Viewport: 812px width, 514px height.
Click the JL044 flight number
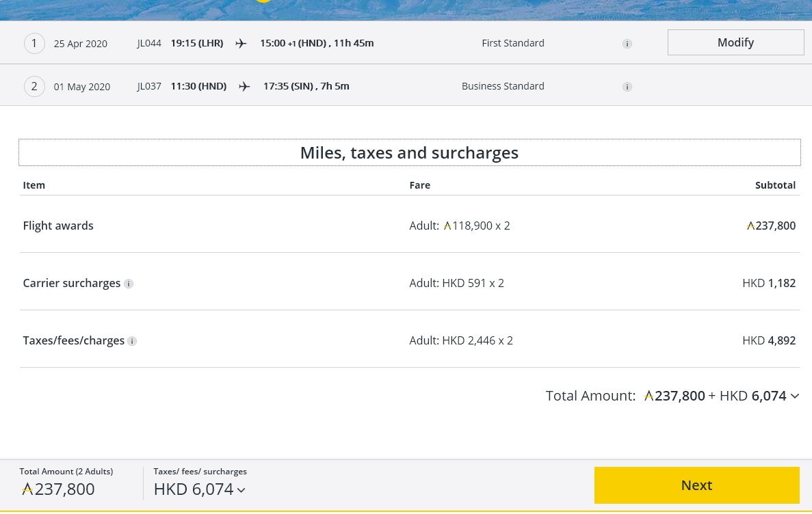149,43
